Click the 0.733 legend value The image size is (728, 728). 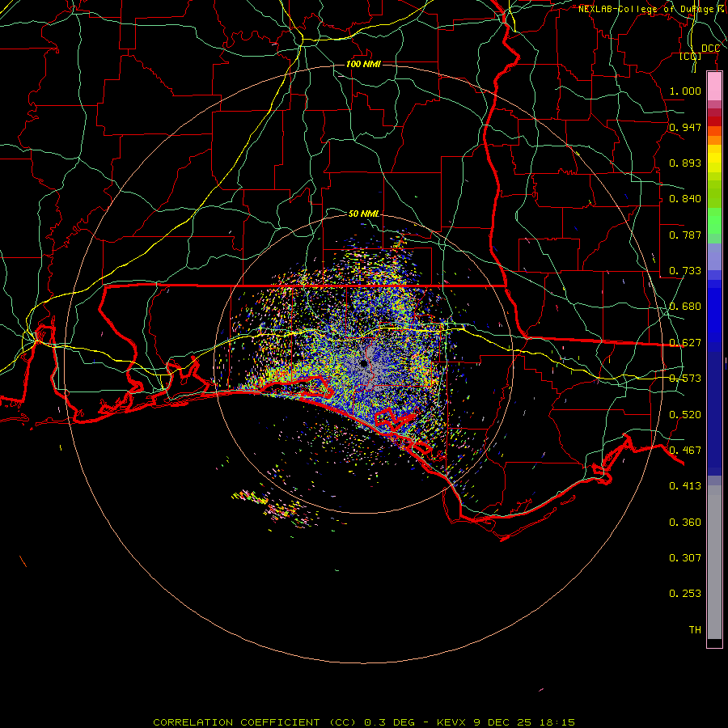pyautogui.click(x=685, y=271)
